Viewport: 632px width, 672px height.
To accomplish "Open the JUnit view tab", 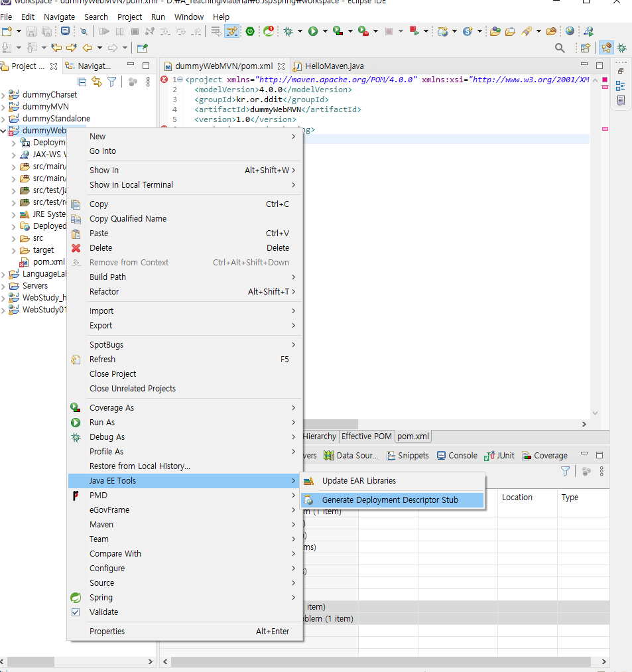I will coord(499,456).
